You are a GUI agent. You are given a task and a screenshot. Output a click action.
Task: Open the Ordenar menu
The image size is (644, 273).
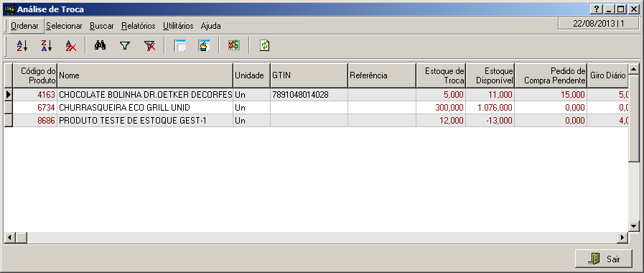pos(24,26)
